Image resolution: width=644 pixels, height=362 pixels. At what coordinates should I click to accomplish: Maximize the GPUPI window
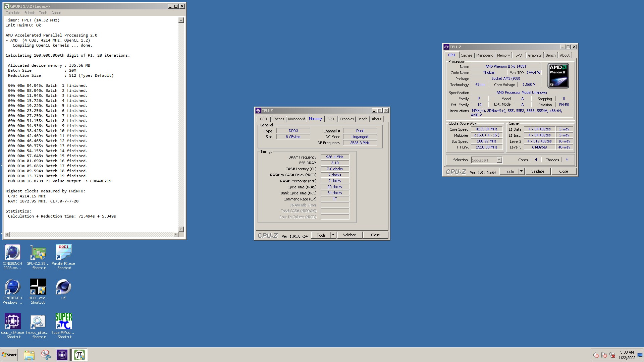point(176,6)
